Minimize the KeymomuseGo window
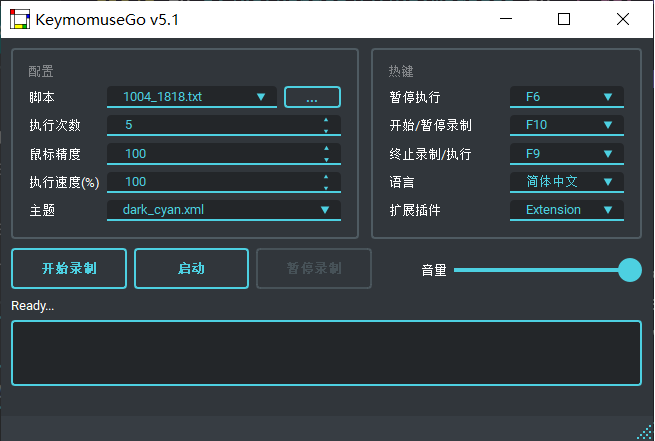 [x=506, y=19]
